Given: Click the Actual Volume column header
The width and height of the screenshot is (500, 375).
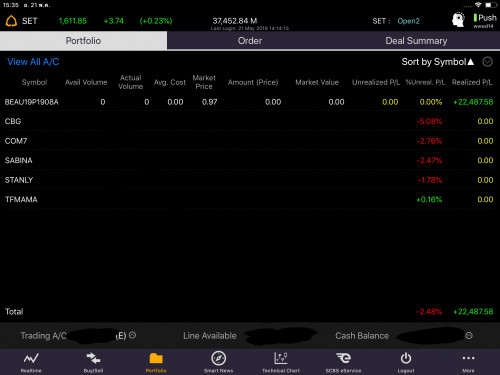Looking at the screenshot, I should [x=131, y=82].
